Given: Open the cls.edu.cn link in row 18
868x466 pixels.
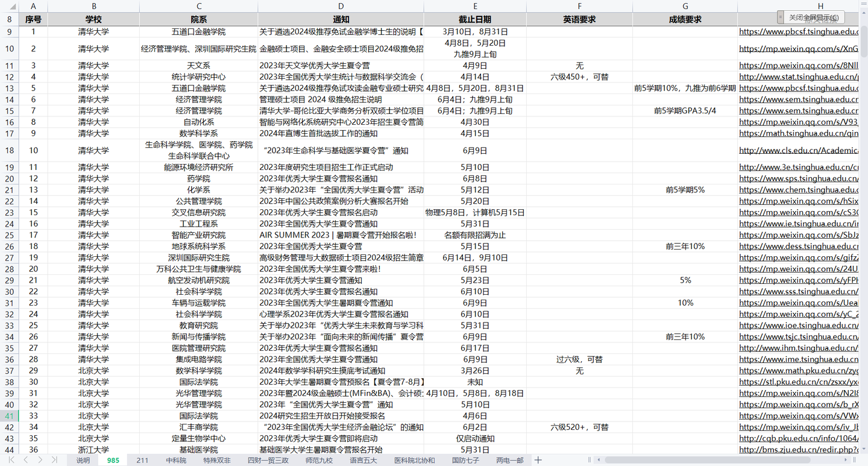Looking at the screenshot, I should 799,150.
